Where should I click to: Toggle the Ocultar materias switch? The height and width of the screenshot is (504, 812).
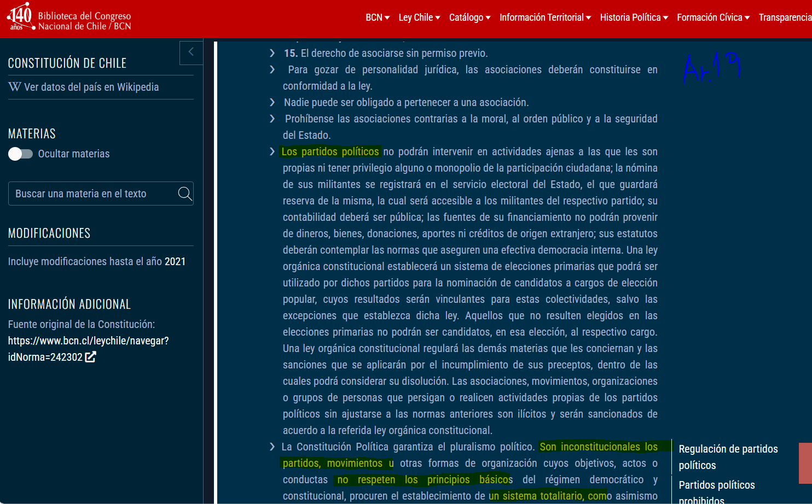point(20,154)
